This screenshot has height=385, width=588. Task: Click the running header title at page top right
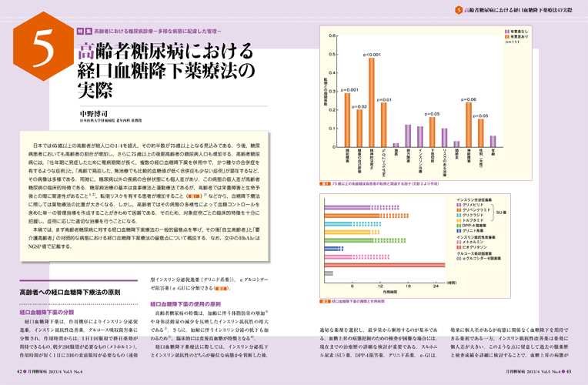point(518,10)
